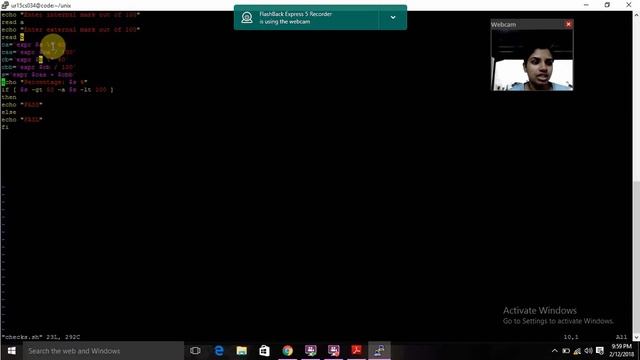Click the echo 'Enter internal mark' line
The image size is (640, 360).
coord(71,15)
